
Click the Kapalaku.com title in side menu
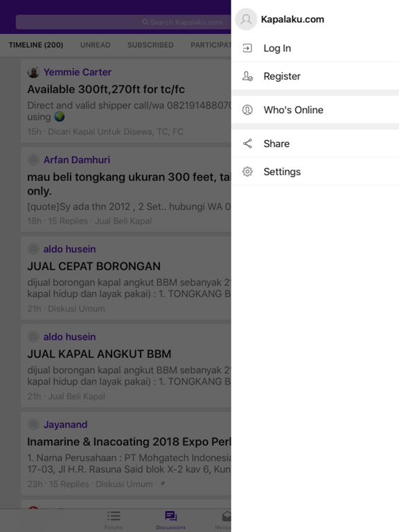point(292,19)
